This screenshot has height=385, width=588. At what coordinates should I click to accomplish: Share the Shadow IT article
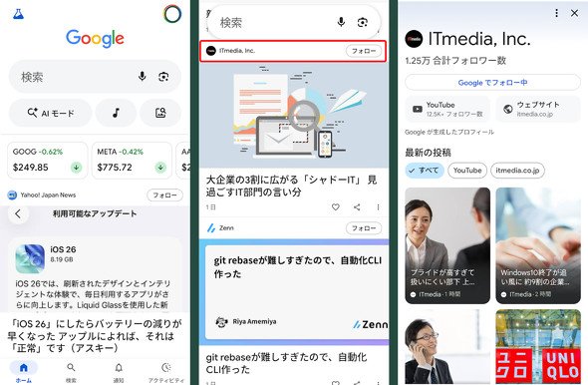[x=357, y=206]
